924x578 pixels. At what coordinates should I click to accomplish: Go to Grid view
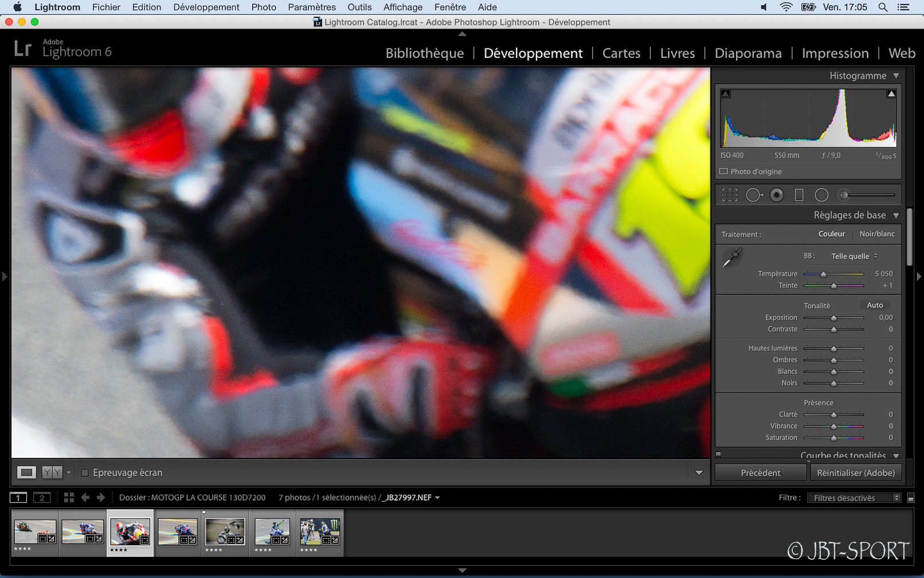(x=69, y=498)
